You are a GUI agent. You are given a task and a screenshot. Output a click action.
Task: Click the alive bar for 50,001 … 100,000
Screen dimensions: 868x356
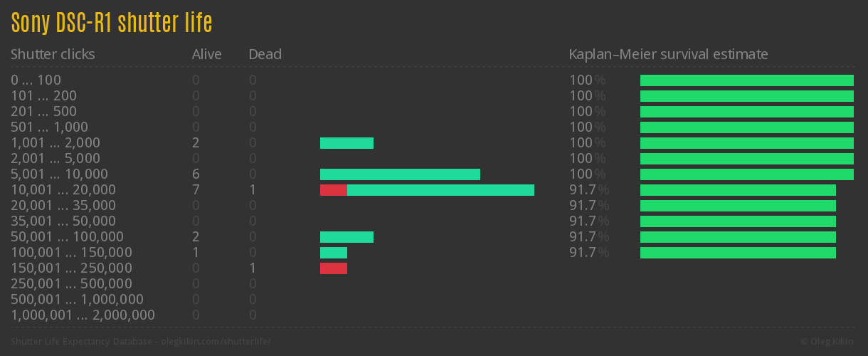point(346,237)
